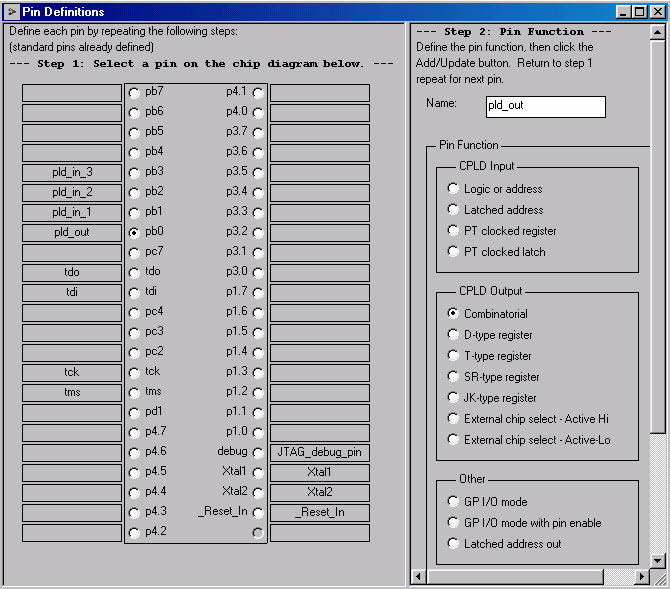Pick the debug pin radio button
Screen dimensions: 670x589
coord(258,452)
